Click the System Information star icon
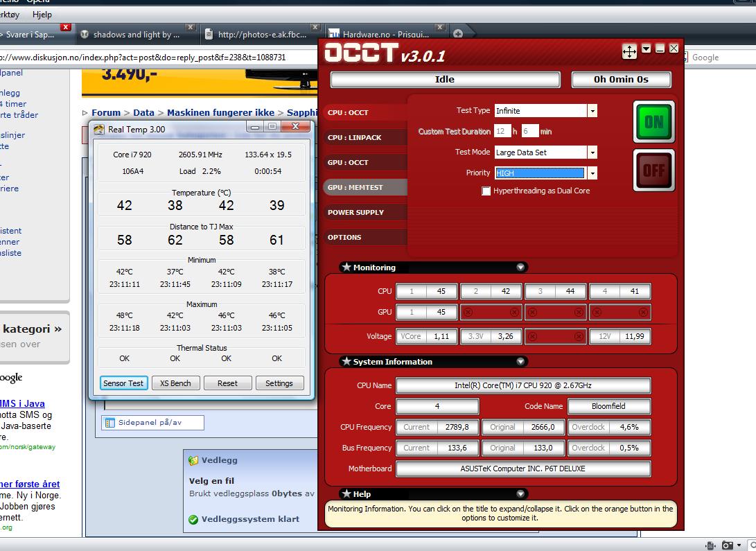This screenshot has width=756, height=551. pyautogui.click(x=346, y=361)
